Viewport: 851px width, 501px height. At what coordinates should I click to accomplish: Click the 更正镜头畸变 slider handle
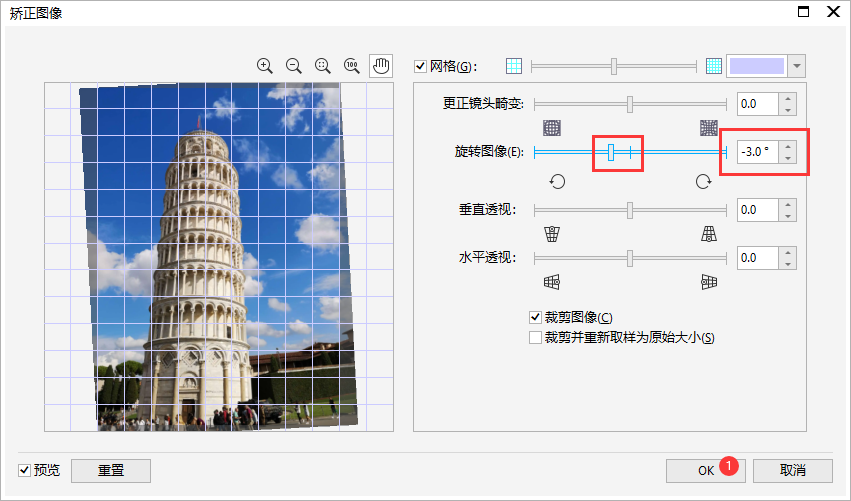click(630, 104)
